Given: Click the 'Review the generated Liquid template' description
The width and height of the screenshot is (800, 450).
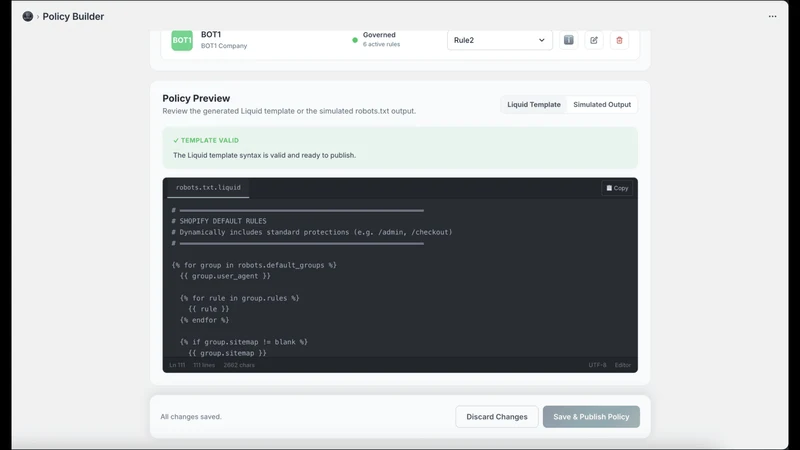Looking at the screenshot, I should pyautogui.click(x=289, y=111).
